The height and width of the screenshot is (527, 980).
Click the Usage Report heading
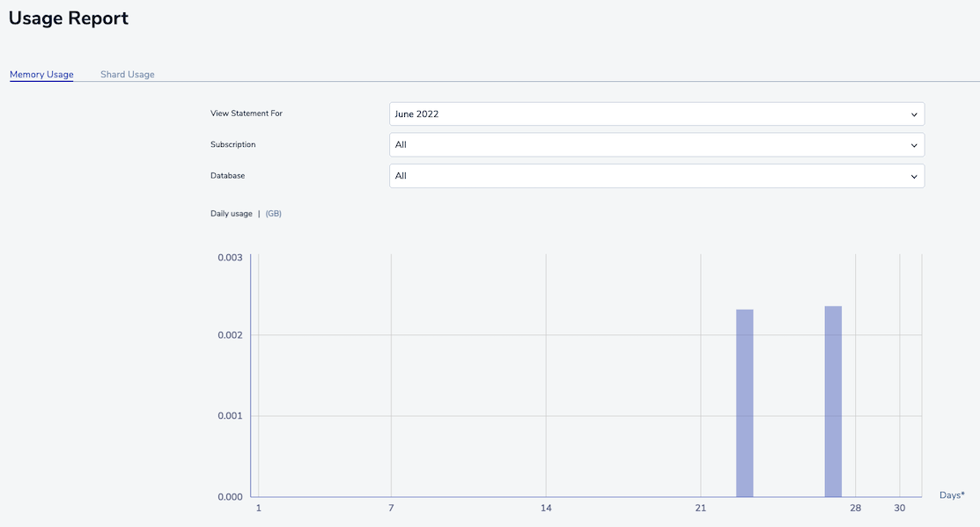(69, 18)
